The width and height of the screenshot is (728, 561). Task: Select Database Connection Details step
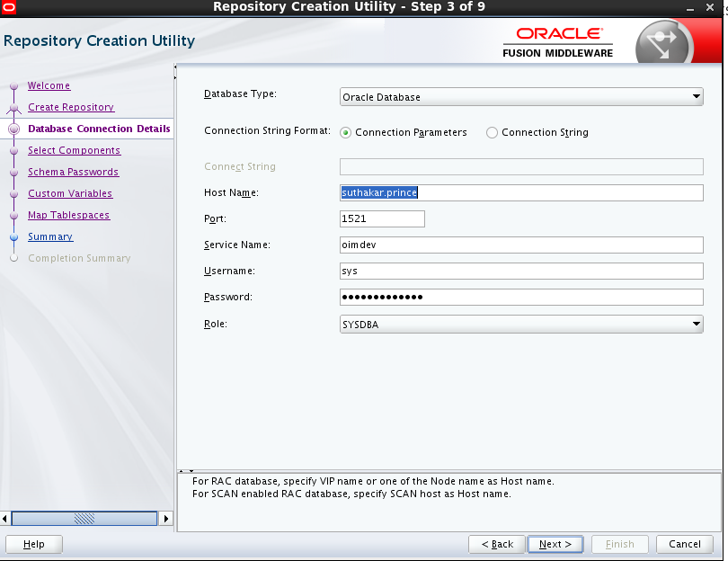99,129
